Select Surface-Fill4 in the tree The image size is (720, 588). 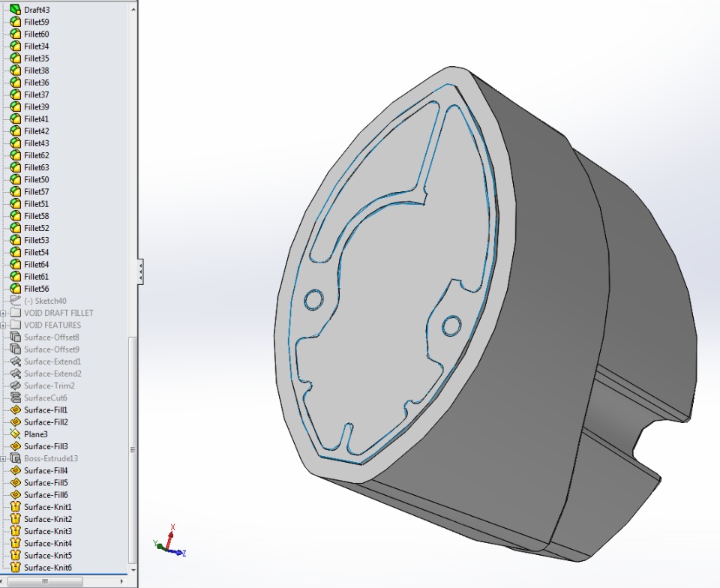point(46,470)
